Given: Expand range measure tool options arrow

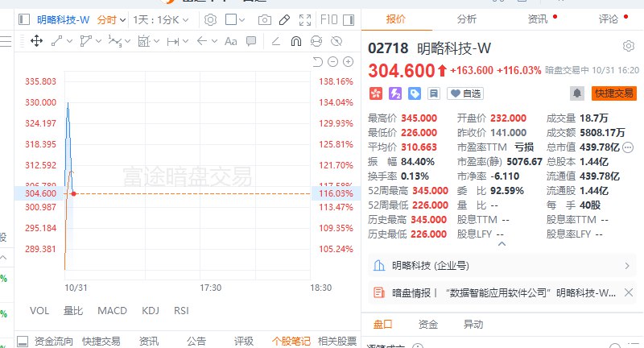Looking at the screenshot, I should coord(185,41).
